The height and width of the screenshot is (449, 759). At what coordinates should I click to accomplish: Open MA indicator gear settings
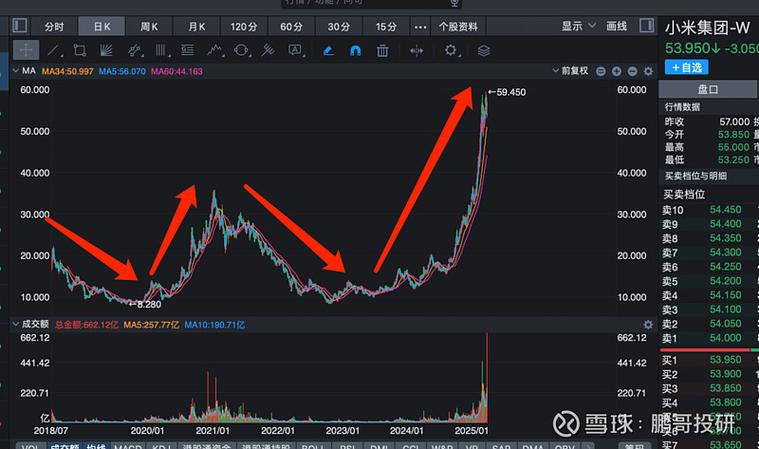[648, 72]
